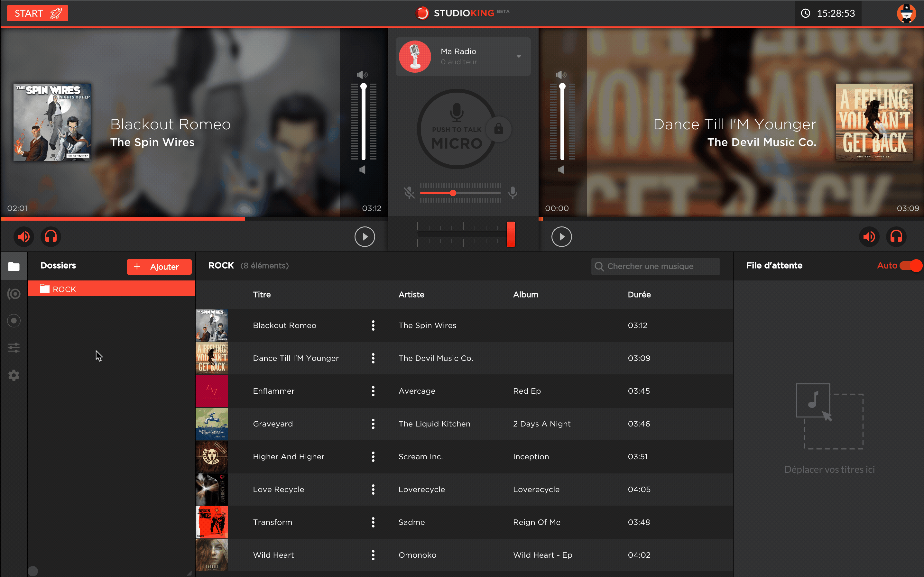The height and width of the screenshot is (577, 924).
Task: Click right deck loud volume icon
Action: coord(561,74)
